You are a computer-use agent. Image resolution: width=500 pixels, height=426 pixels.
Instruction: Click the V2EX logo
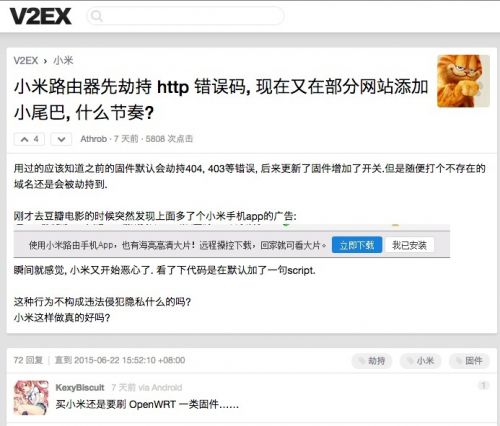40,16
